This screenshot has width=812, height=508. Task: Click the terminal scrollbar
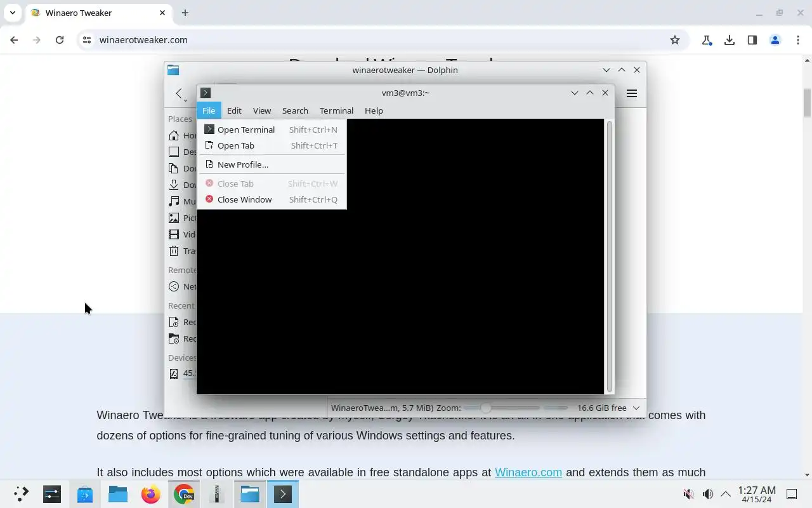pyautogui.click(x=610, y=256)
